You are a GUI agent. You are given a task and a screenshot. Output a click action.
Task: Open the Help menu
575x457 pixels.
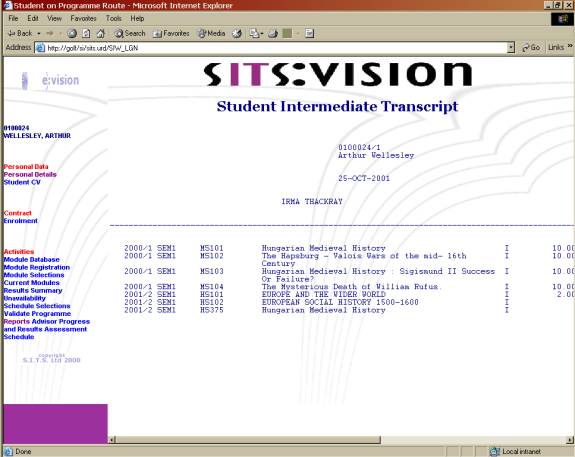coord(137,18)
